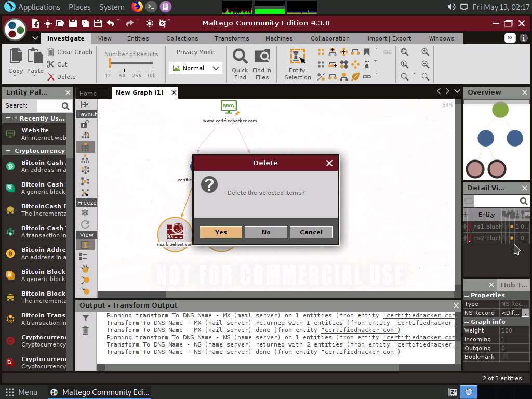
Task: Click the bookmark selection icon
Action: coord(367,52)
